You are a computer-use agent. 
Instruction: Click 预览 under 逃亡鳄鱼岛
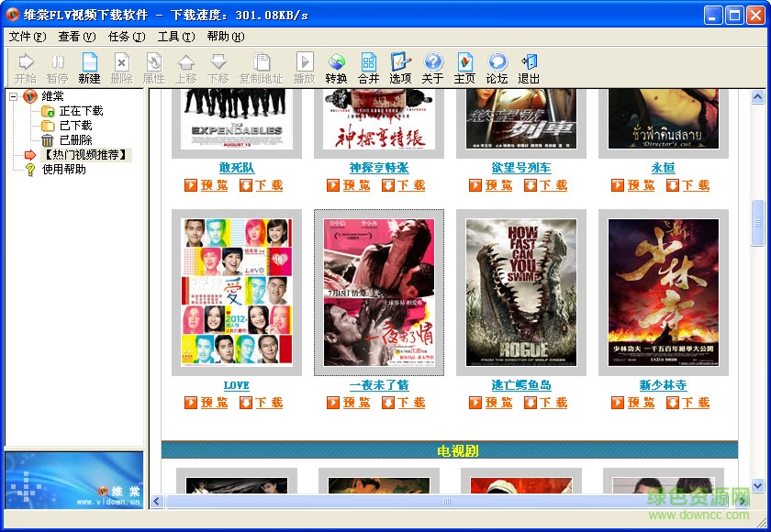pyautogui.click(x=490, y=402)
